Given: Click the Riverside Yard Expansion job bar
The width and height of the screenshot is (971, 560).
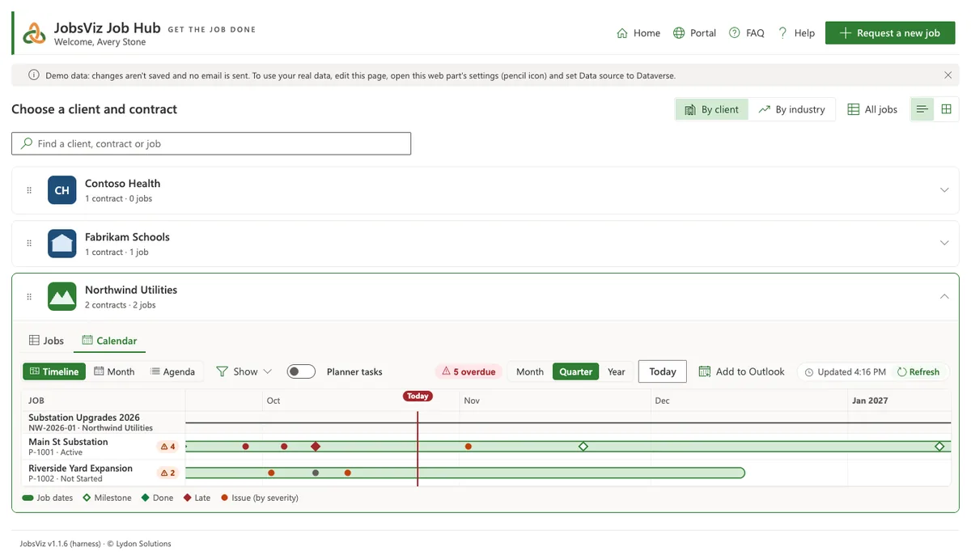Looking at the screenshot, I should coord(464,473).
